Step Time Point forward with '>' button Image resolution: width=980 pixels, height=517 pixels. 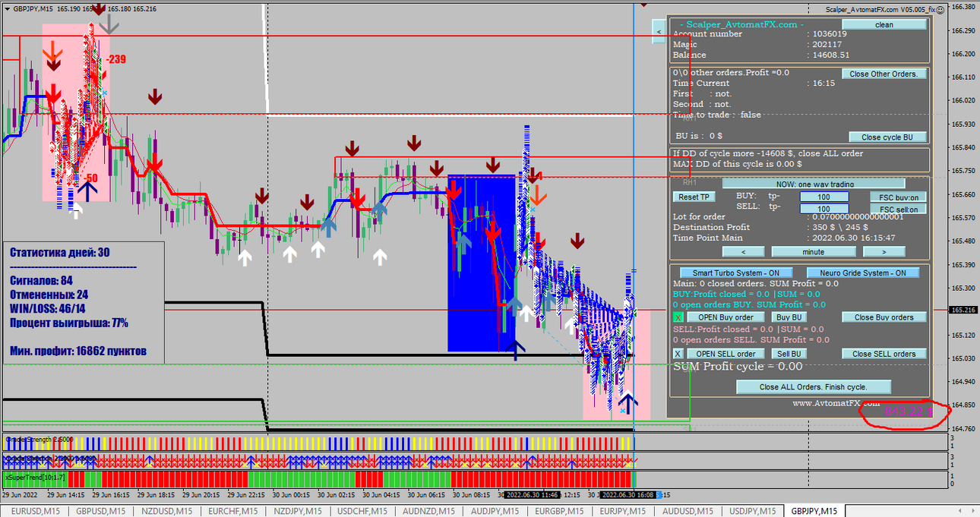tap(884, 251)
